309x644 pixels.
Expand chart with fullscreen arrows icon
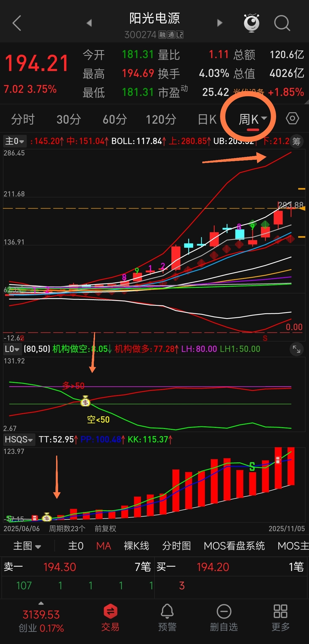tap(296, 349)
